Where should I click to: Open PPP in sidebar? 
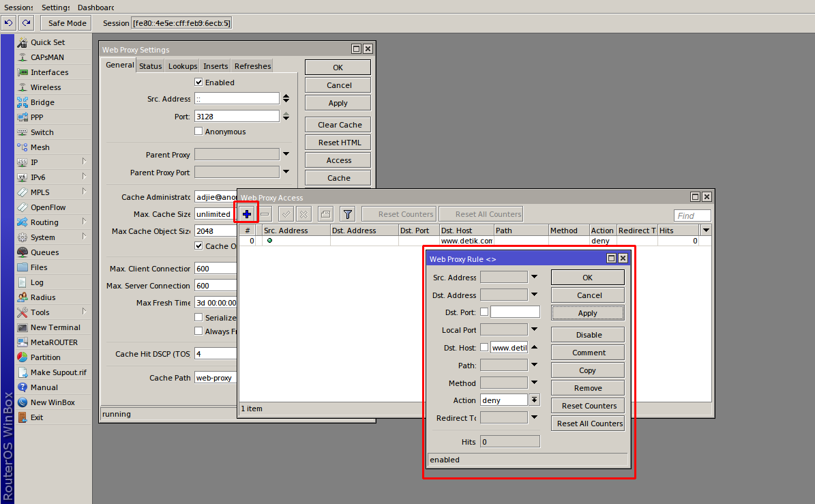(x=53, y=117)
